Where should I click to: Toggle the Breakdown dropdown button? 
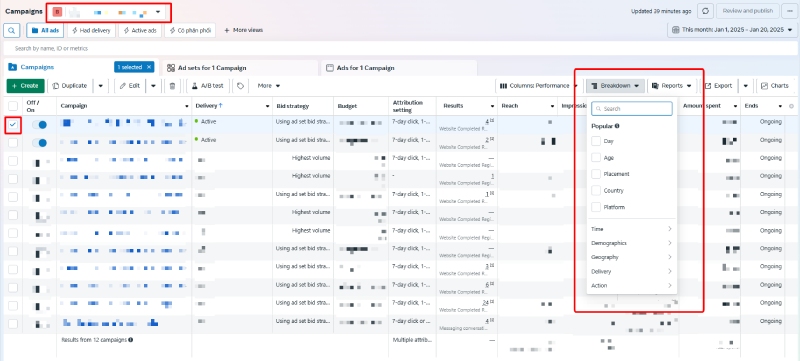click(x=615, y=86)
